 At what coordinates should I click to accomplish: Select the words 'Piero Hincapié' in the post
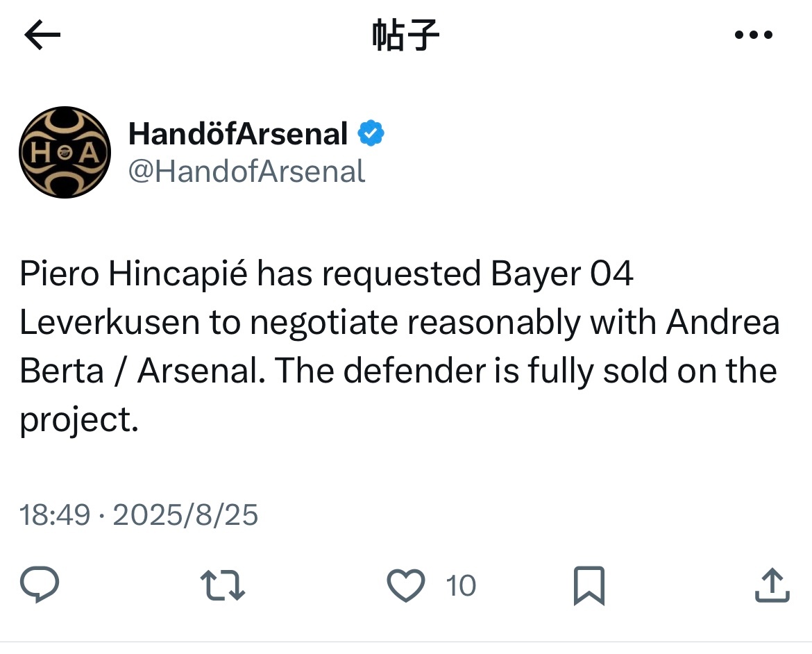(134, 274)
